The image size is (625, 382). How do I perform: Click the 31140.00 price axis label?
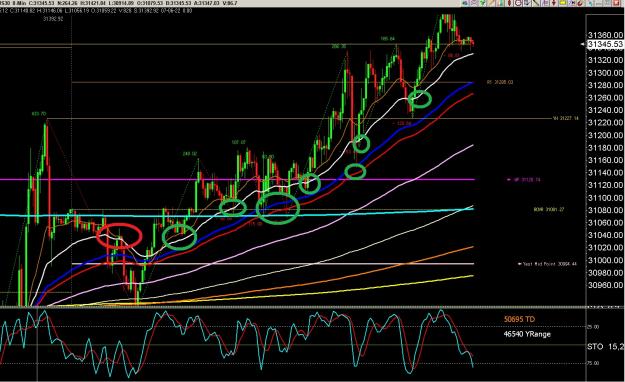pyautogui.click(x=605, y=173)
